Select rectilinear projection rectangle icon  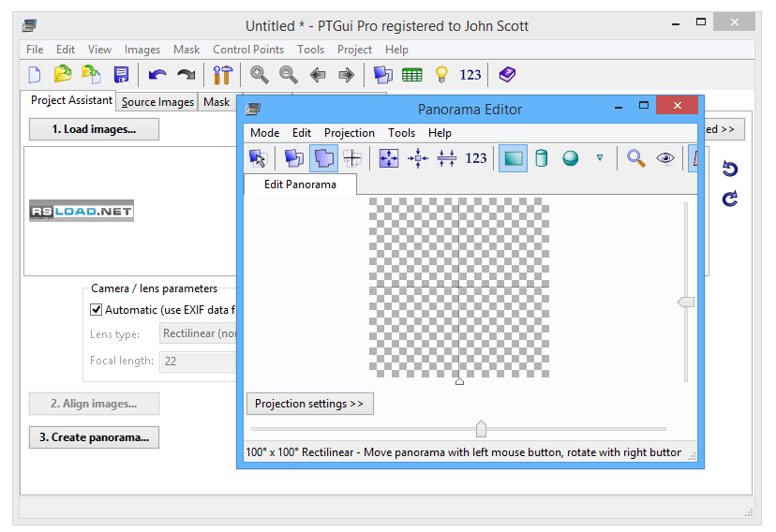[x=513, y=158]
